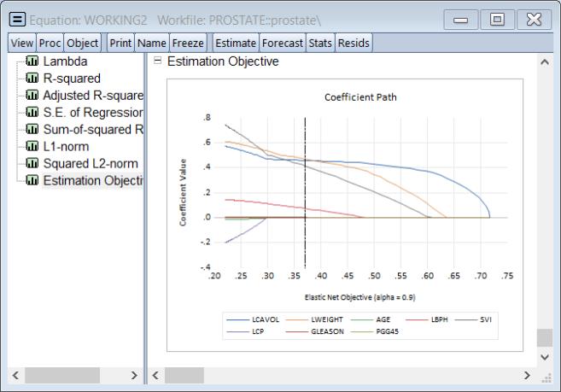
Task: Click the vertical scrollbar down arrow
Action: pos(544,357)
